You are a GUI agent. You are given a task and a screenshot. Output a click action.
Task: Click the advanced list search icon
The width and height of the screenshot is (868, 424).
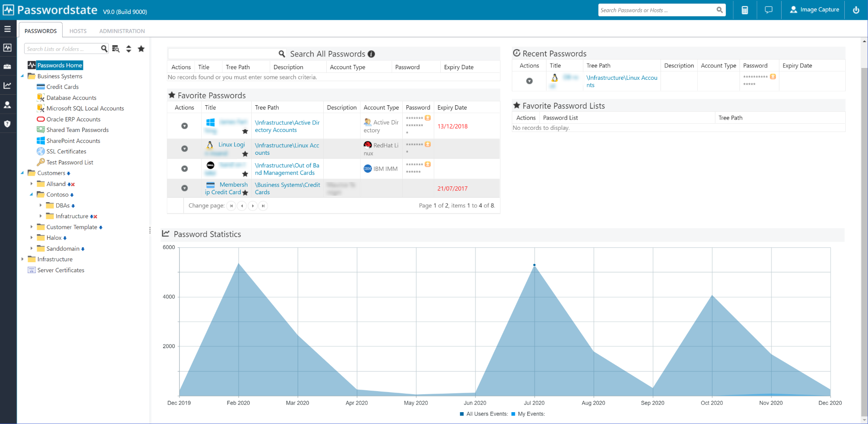click(x=116, y=49)
